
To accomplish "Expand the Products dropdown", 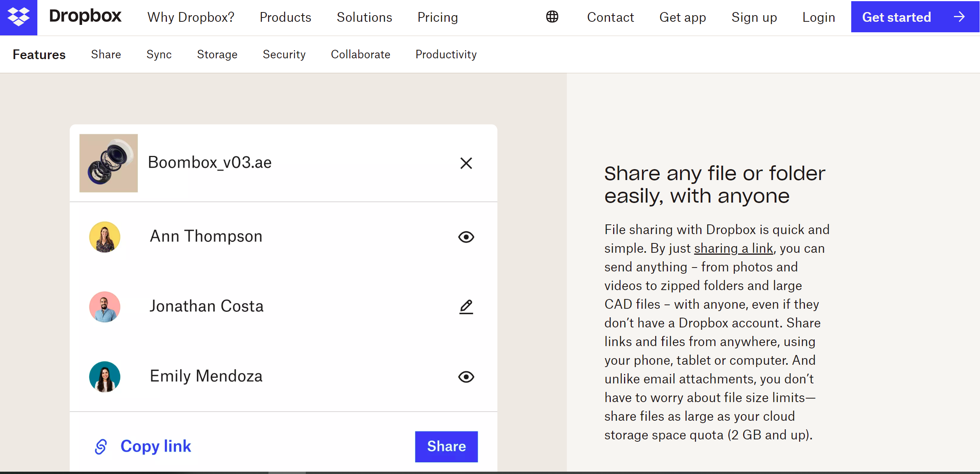I will (285, 17).
